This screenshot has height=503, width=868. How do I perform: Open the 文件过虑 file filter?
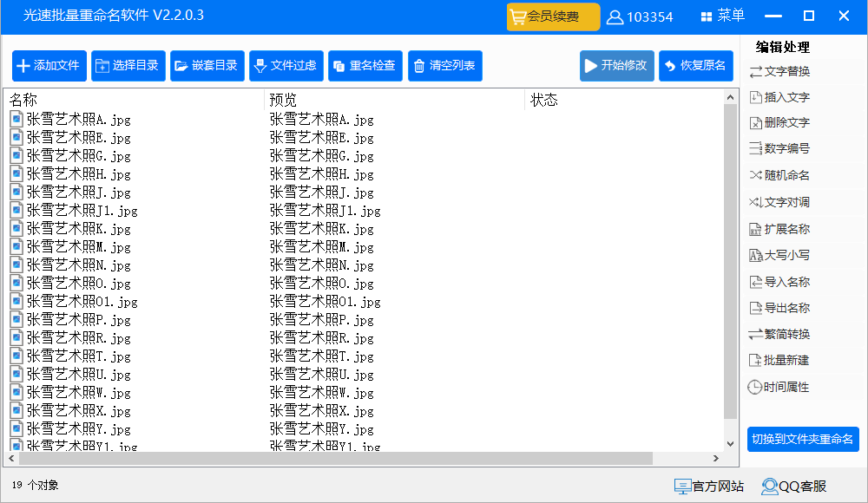[286, 66]
